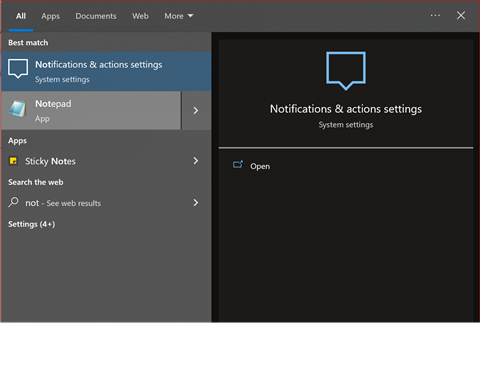The width and height of the screenshot is (480, 388).
Task: Click Open in the preview pane
Action: 260,166
